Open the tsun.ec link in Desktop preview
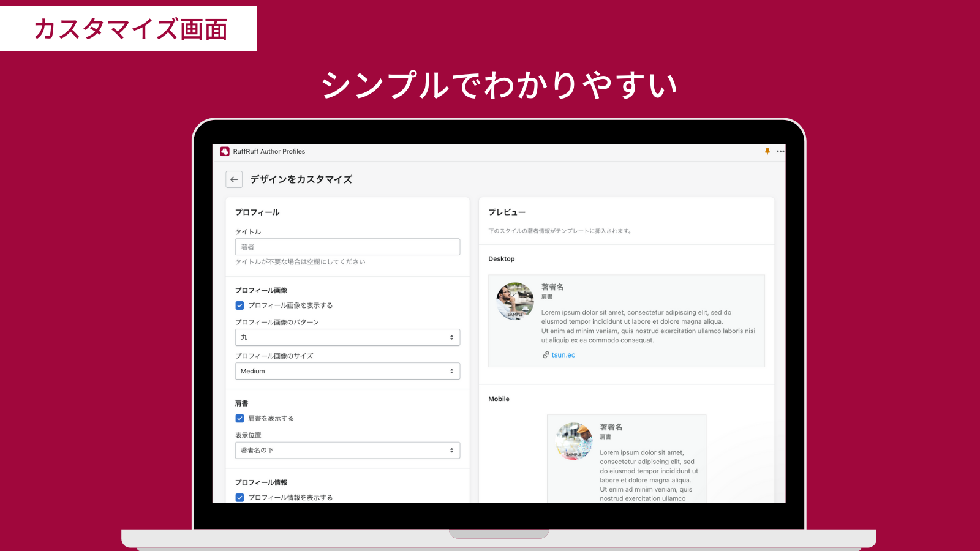Screen dimensions: 980x551 coord(563,355)
